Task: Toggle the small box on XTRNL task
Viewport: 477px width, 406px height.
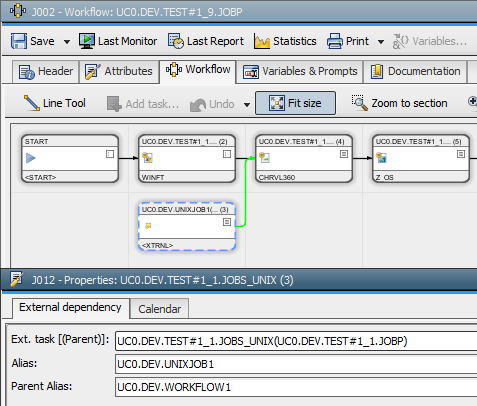Action: 227,222
